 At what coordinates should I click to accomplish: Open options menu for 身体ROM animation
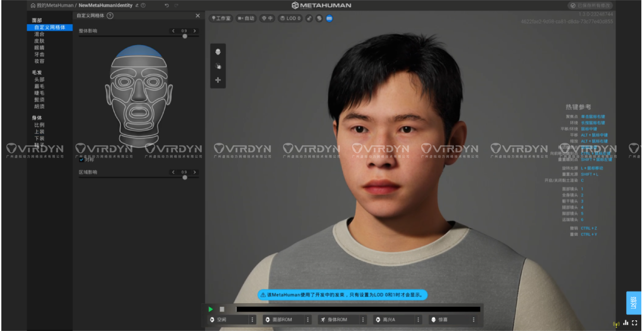[x=363, y=319]
